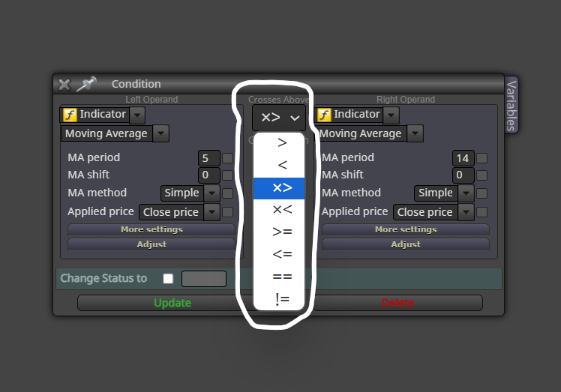Tick the left MA shift checkbox
Image resolution: width=561 pixels, height=392 pixels.
tap(227, 175)
